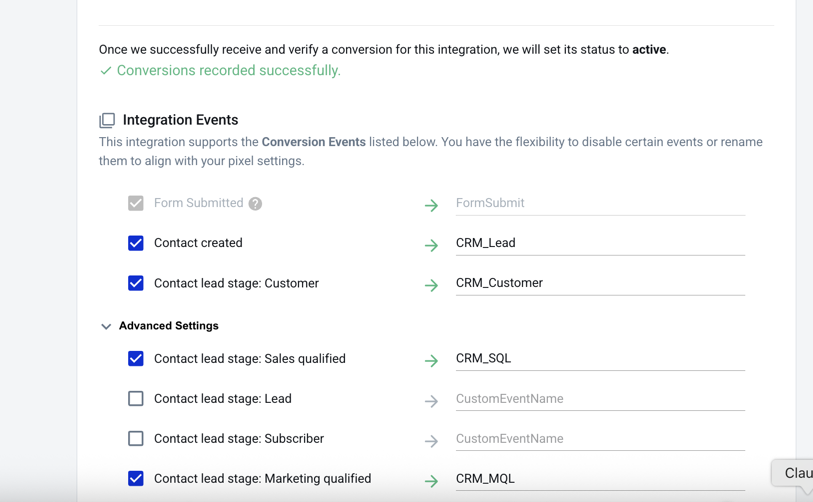Enable Contact lead stage: Subscriber checkbox
The height and width of the screenshot is (502, 813).
click(x=136, y=438)
